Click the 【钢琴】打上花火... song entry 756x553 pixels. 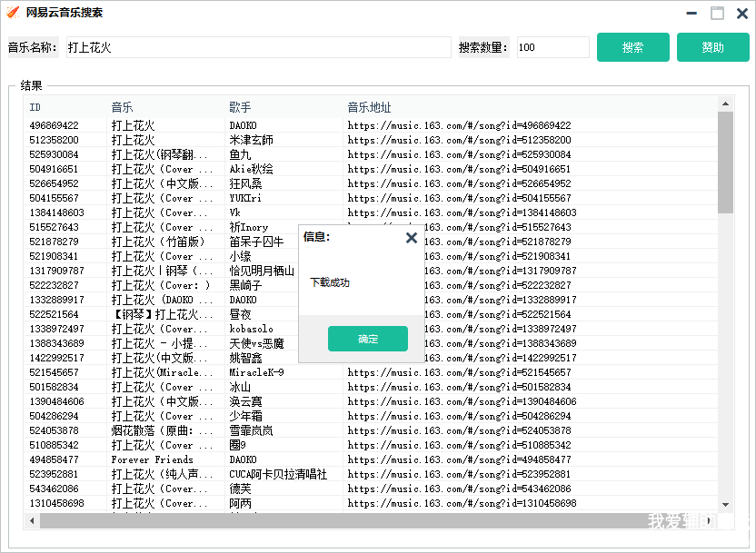point(162,314)
